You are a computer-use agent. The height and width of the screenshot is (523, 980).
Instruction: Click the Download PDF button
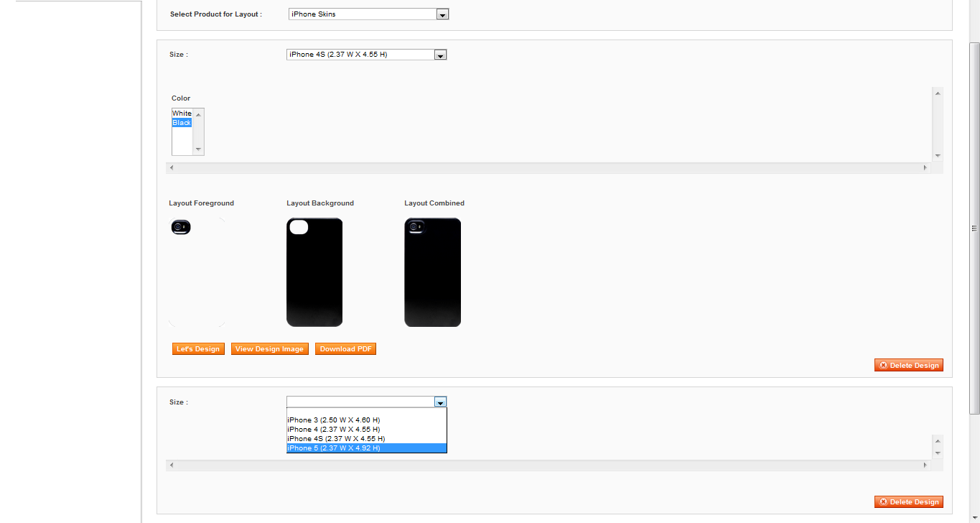point(346,349)
